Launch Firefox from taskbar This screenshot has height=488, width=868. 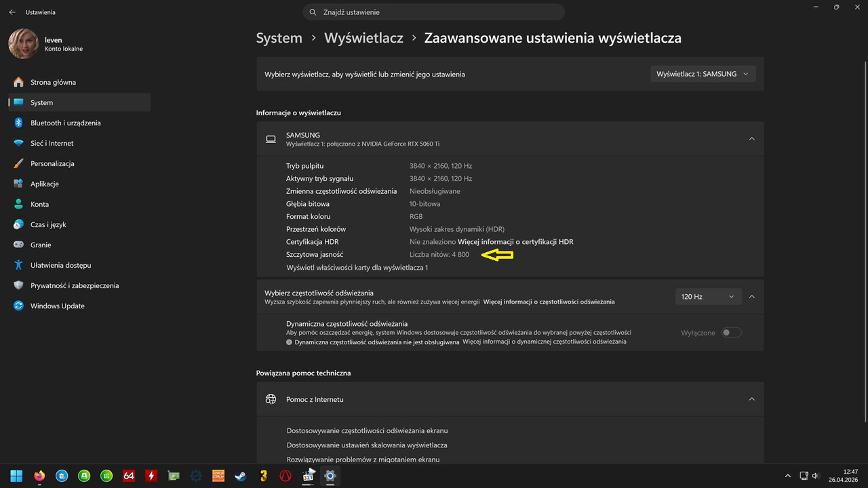39,476
